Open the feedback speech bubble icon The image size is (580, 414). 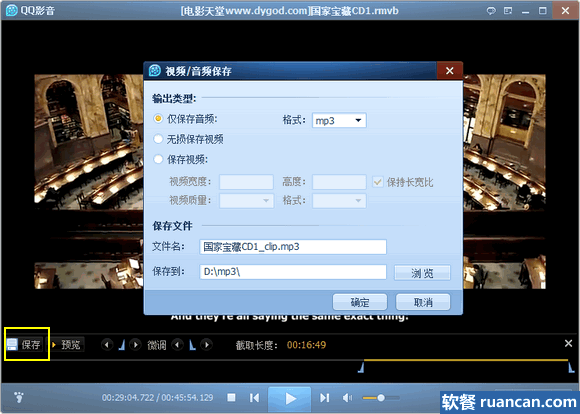[491, 11]
